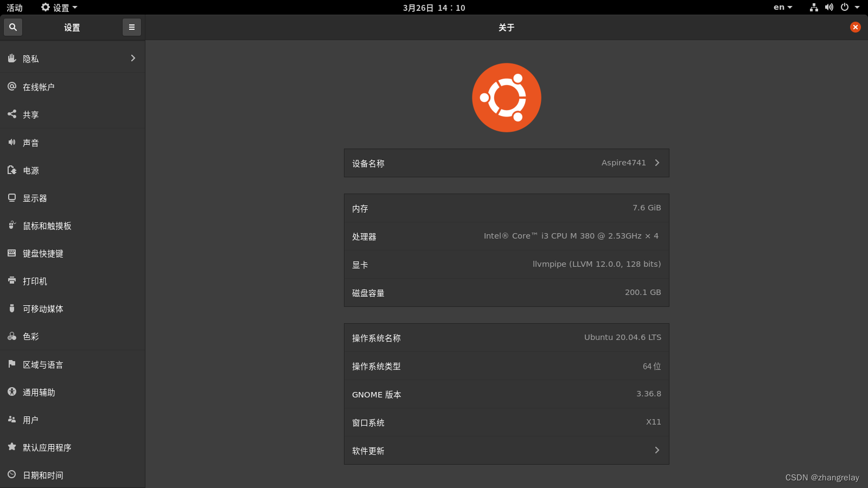868x488 pixels.
Task: Click the Date and Time clock icon
Action: point(12,474)
